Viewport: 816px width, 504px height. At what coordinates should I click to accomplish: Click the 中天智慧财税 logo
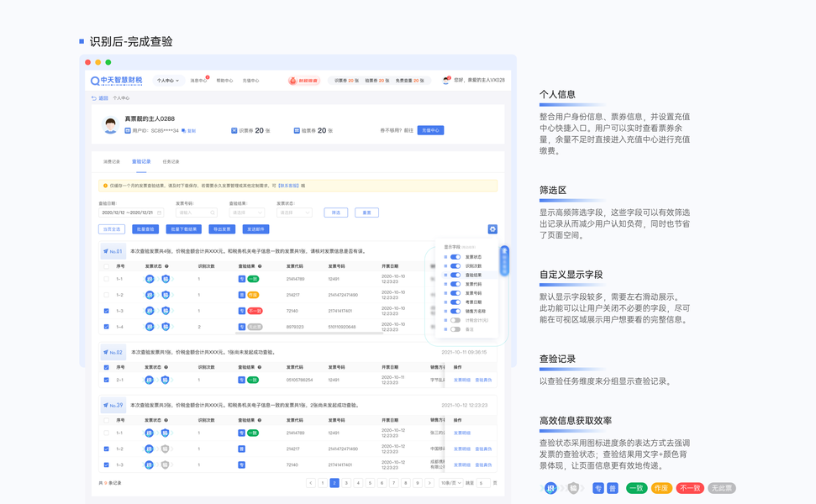(116, 81)
